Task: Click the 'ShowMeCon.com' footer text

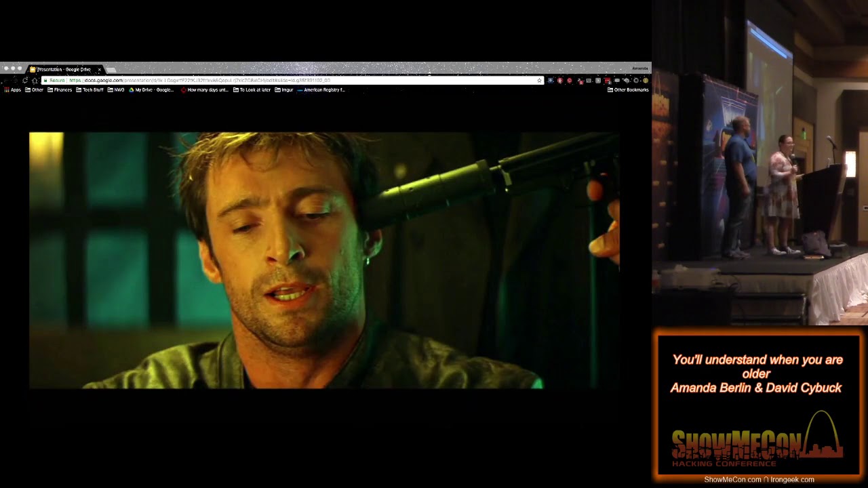Action: point(732,480)
